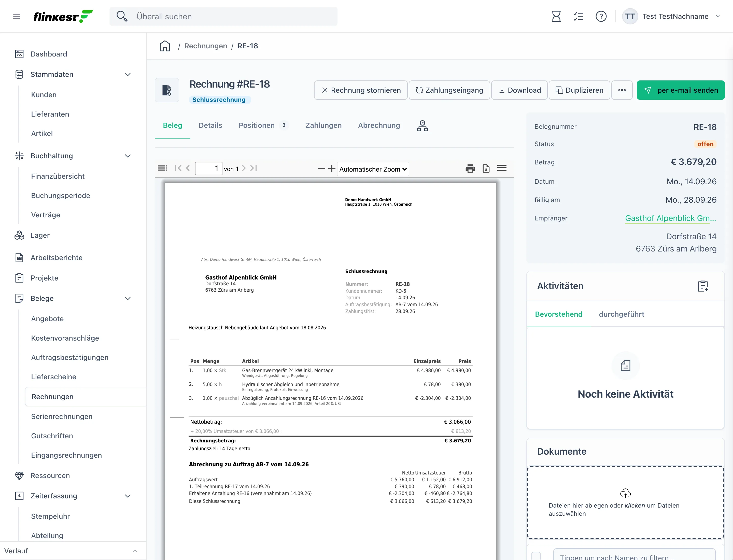Open the hourglass timer icon

(x=556, y=16)
